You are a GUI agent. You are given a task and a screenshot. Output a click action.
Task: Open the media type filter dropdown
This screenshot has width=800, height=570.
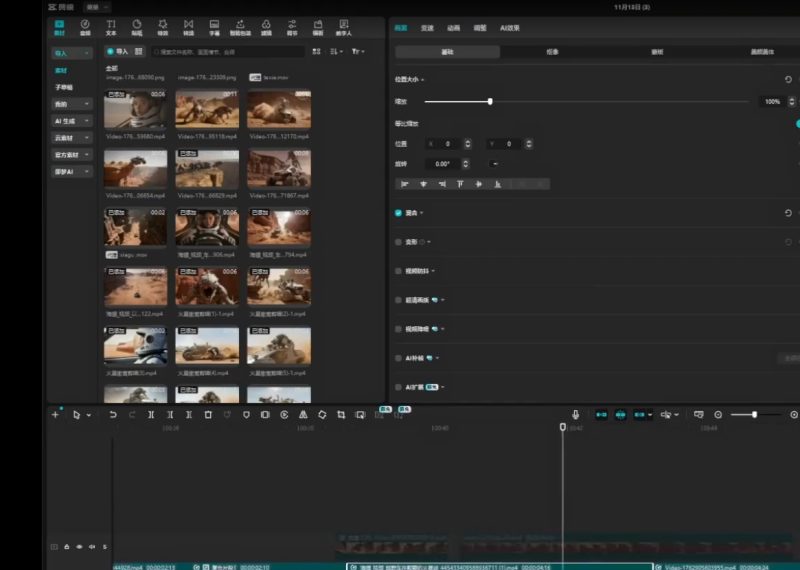click(358, 52)
